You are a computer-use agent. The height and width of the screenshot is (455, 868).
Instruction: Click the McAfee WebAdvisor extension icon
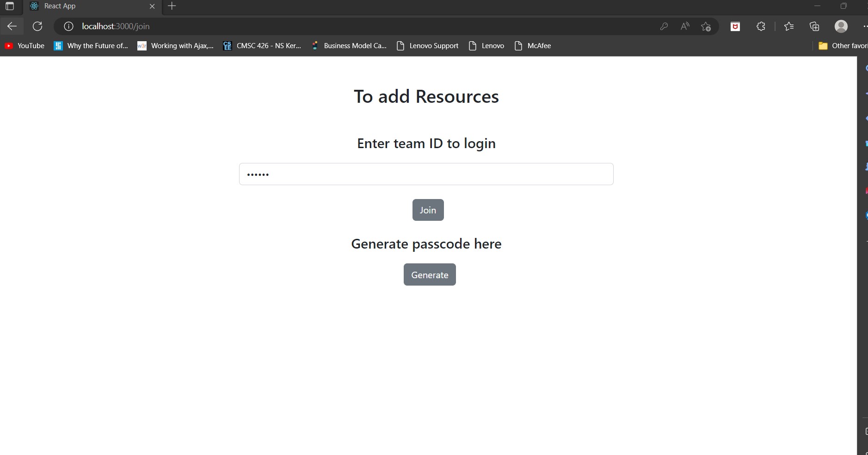pos(735,26)
